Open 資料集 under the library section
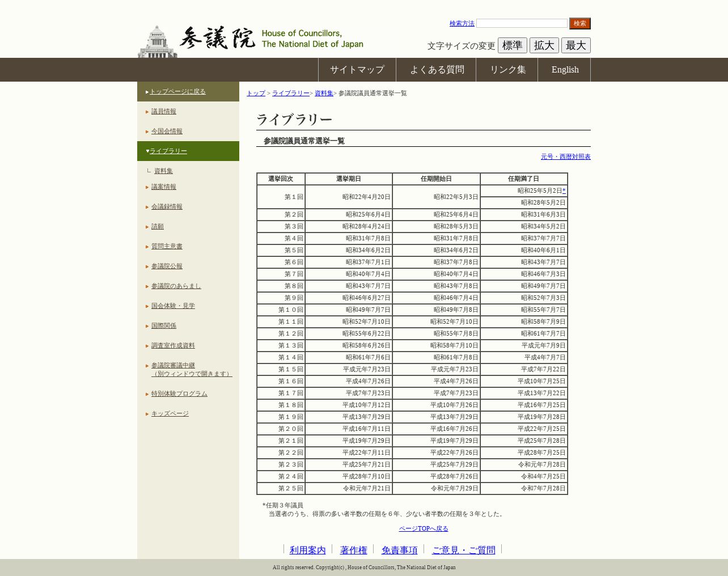 163,171
